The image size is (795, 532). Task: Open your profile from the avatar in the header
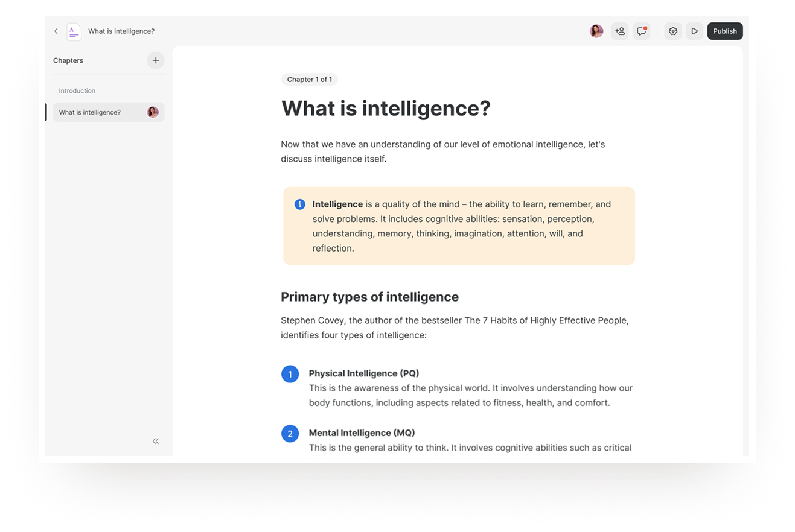(596, 31)
